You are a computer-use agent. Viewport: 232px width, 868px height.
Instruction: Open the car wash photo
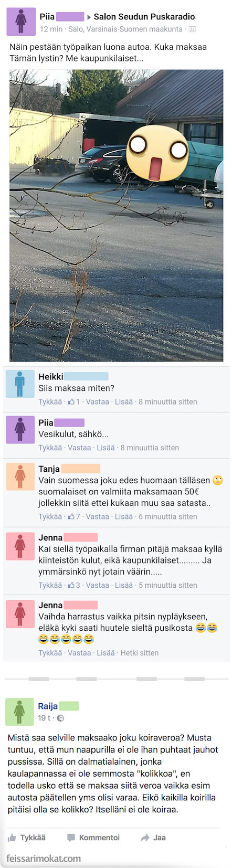point(117,216)
